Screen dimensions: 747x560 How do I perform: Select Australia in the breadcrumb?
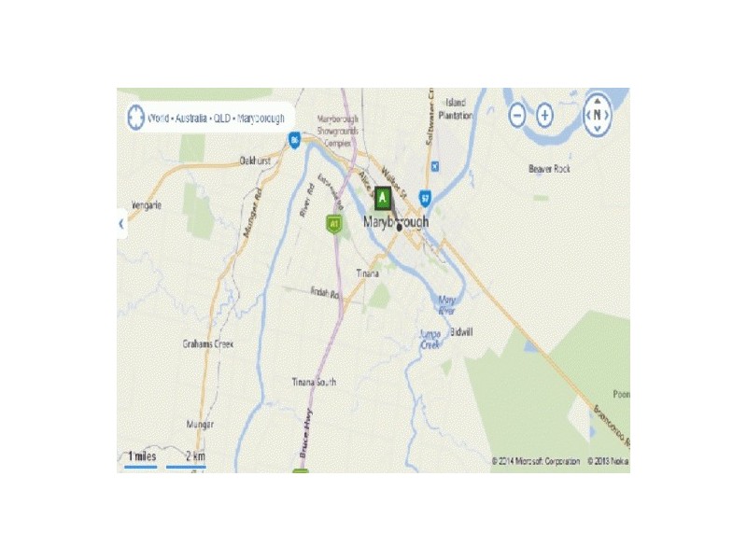pos(190,119)
